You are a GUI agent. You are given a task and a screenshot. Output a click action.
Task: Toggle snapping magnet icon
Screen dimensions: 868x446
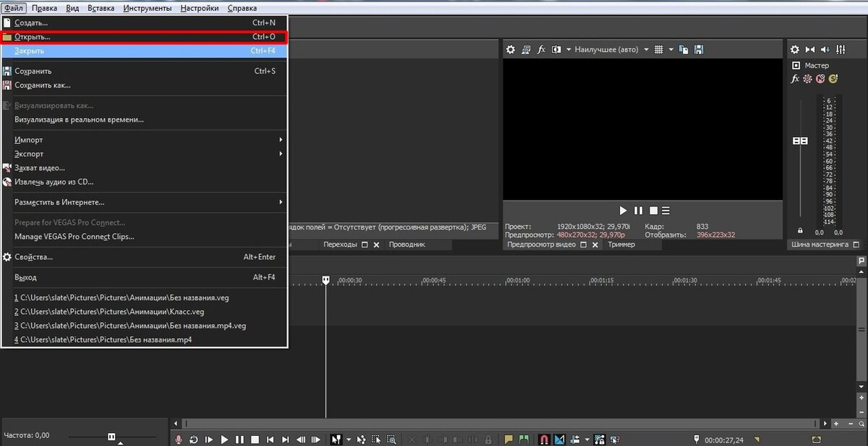[543, 439]
